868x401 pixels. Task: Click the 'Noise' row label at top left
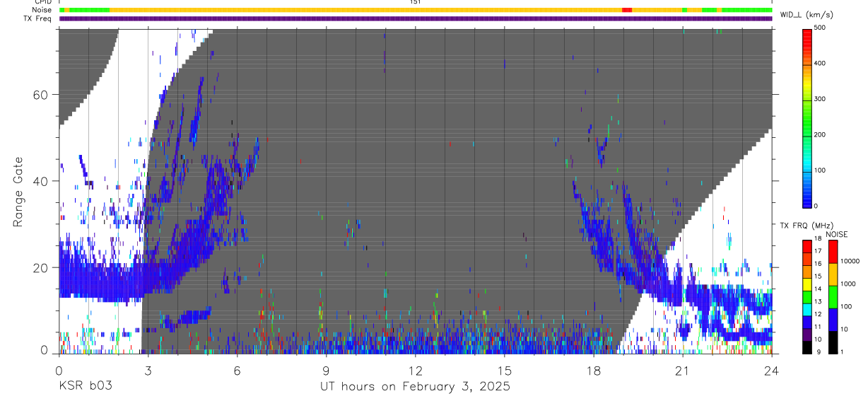(x=42, y=10)
